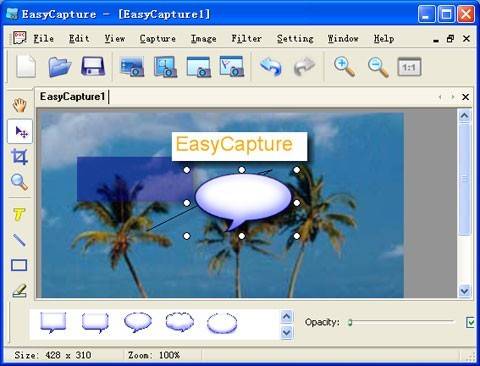
Task: Capture full screen with first camera icon
Action: pos(132,66)
